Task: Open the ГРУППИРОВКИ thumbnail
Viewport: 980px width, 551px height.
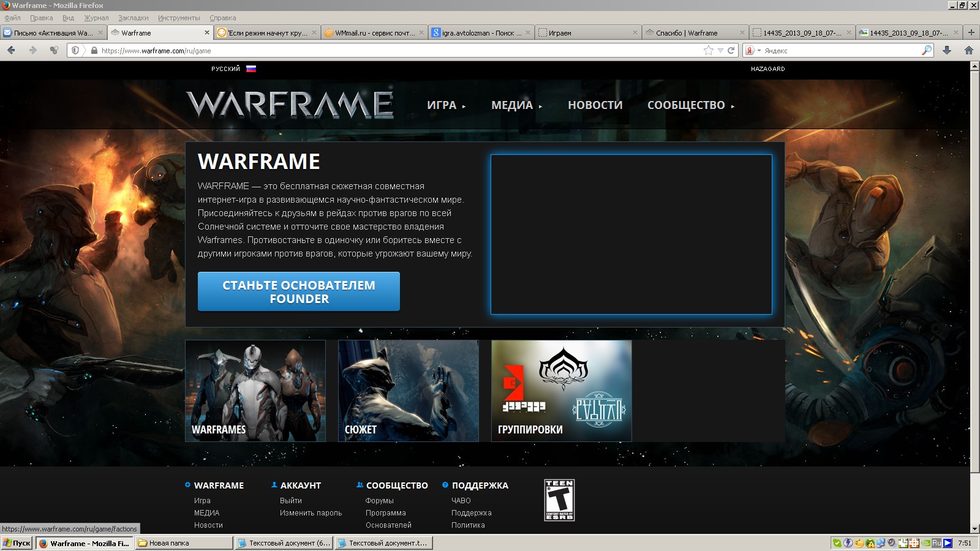Action: 562,391
